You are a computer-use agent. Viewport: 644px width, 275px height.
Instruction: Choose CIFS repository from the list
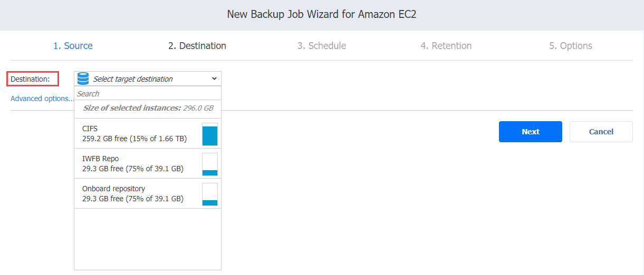tap(148, 134)
